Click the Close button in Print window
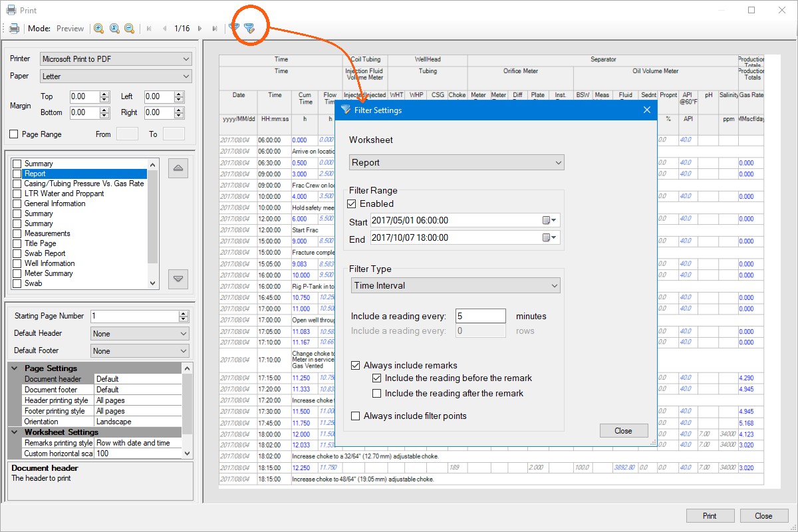Screen dimensions: 798x532 point(763,515)
